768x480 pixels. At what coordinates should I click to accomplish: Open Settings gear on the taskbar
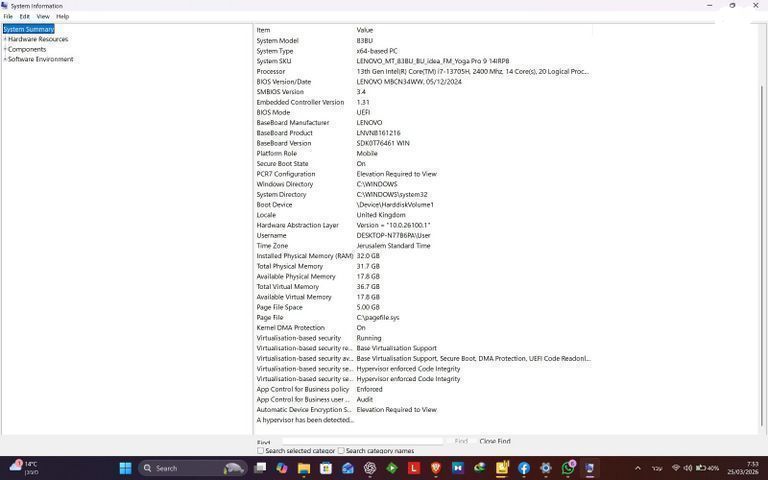click(x=546, y=468)
